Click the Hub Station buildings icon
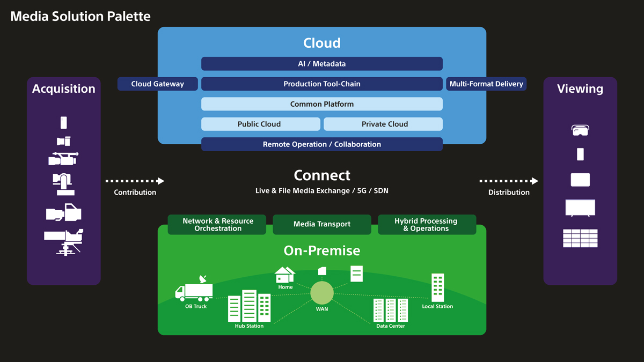This screenshot has width=644, height=362. click(248, 307)
